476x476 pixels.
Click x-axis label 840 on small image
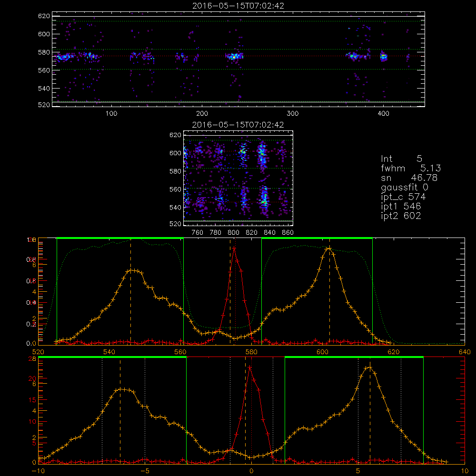(269, 233)
